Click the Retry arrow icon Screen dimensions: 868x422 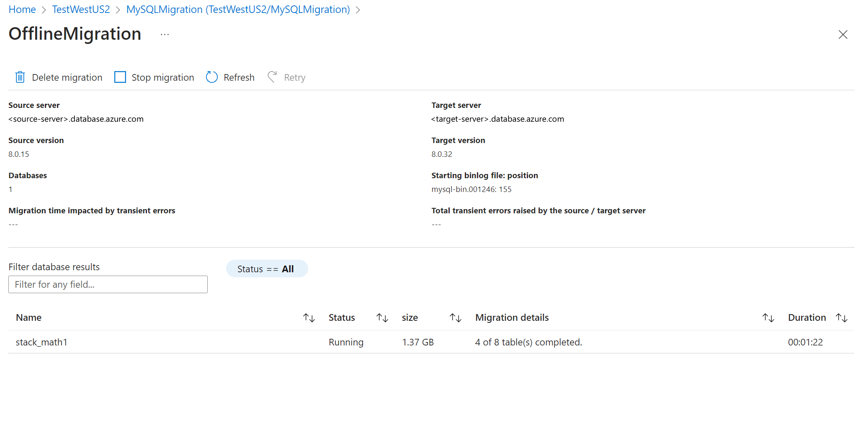(272, 77)
